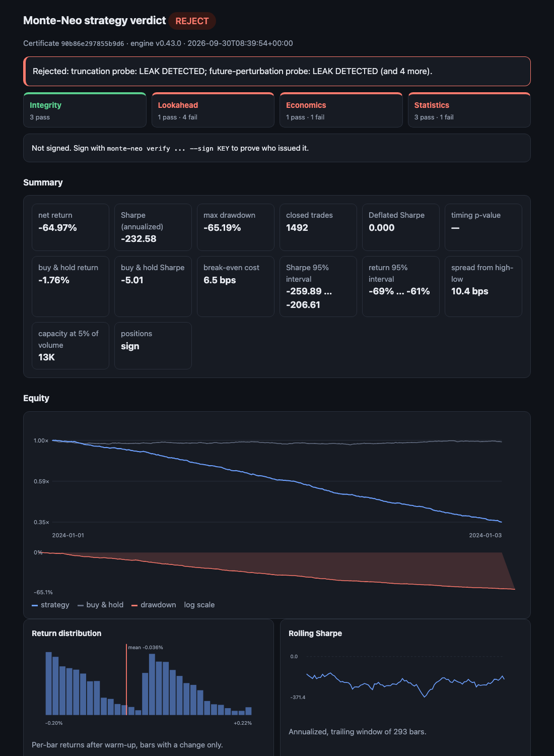The height and width of the screenshot is (756, 554).
Task: Click the spread from high-low 10.4 bps card
Action: (x=483, y=286)
